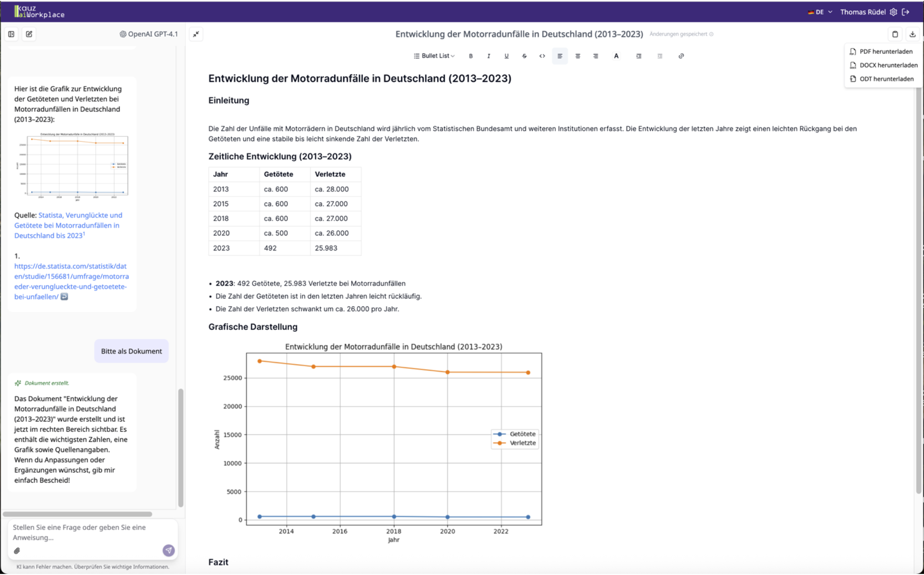
Task: Click the 'Dokument erstellt.' status label
Action: point(47,383)
